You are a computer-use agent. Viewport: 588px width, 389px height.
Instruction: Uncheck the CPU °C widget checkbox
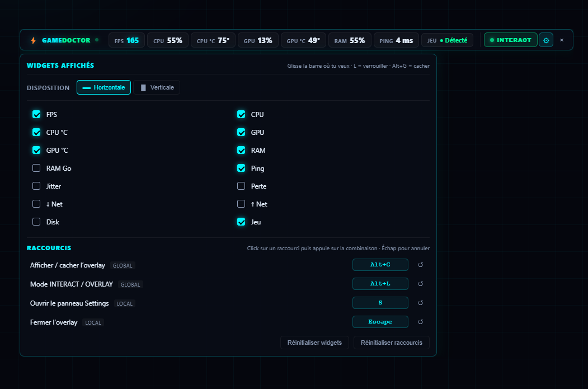(36, 133)
